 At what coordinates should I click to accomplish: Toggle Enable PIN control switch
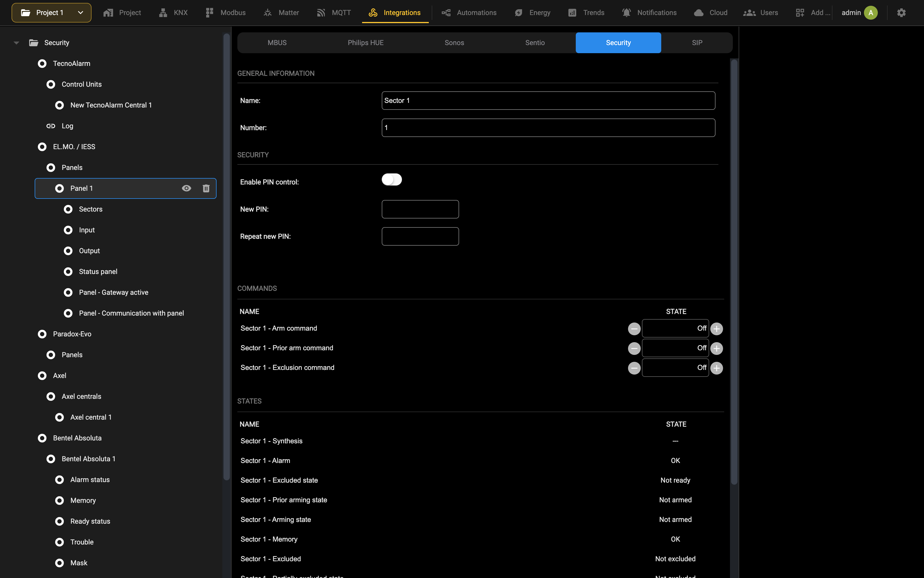pos(392,180)
